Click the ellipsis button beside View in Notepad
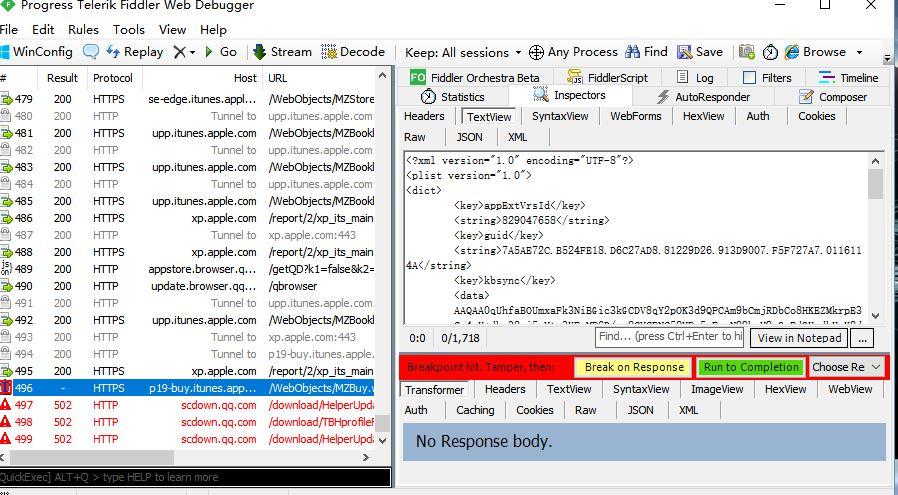This screenshot has width=898, height=495. pyautogui.click(x=862, y=338)
